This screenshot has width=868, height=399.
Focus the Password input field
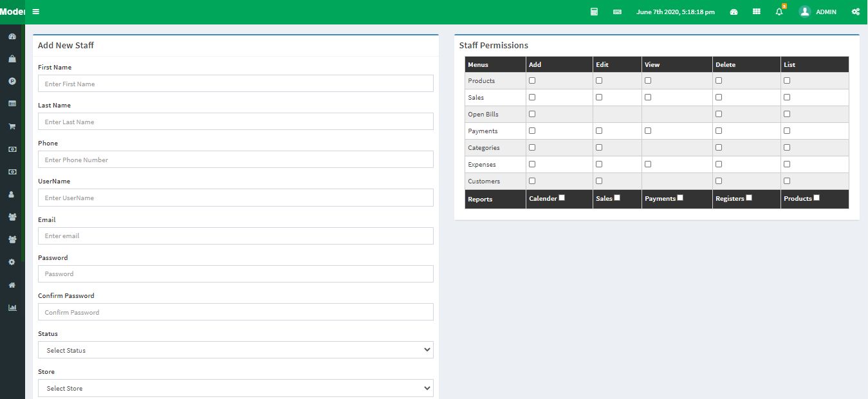tap(235, 274)
